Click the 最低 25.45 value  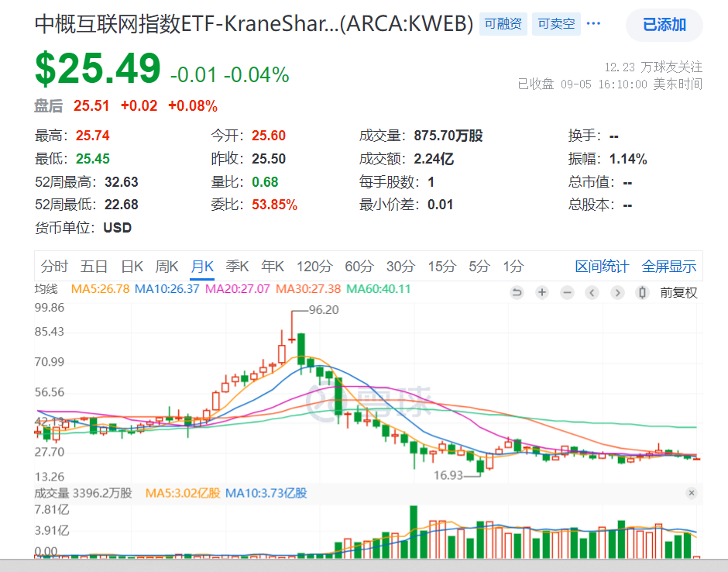pyautogui.click(x=92, y=159)
